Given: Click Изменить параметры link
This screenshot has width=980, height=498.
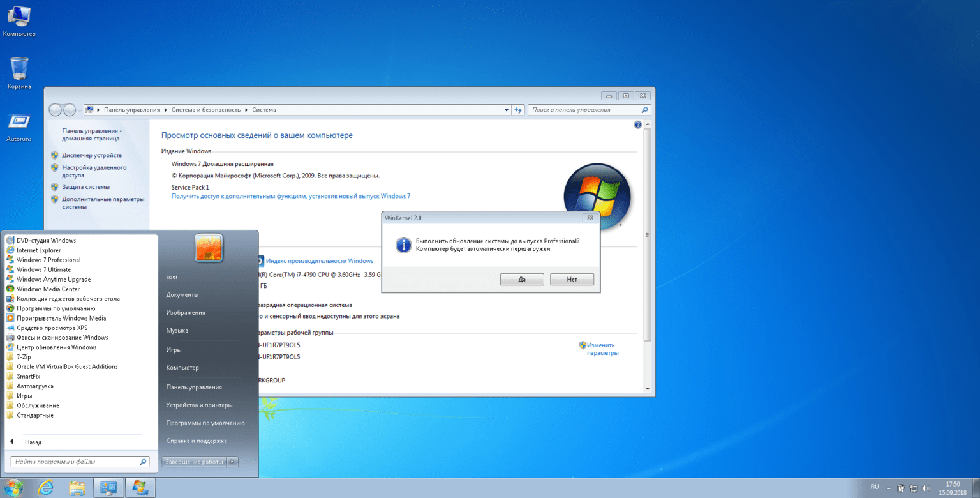Looking at the screenshot, I should [602, 349].
